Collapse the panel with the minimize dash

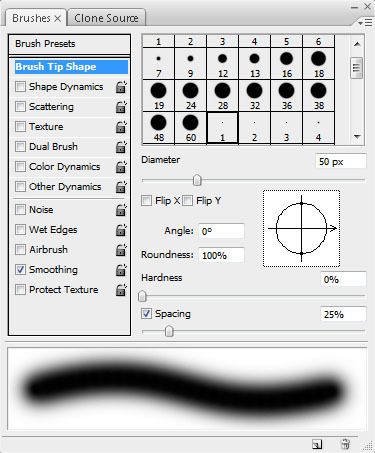pos(354,7)
